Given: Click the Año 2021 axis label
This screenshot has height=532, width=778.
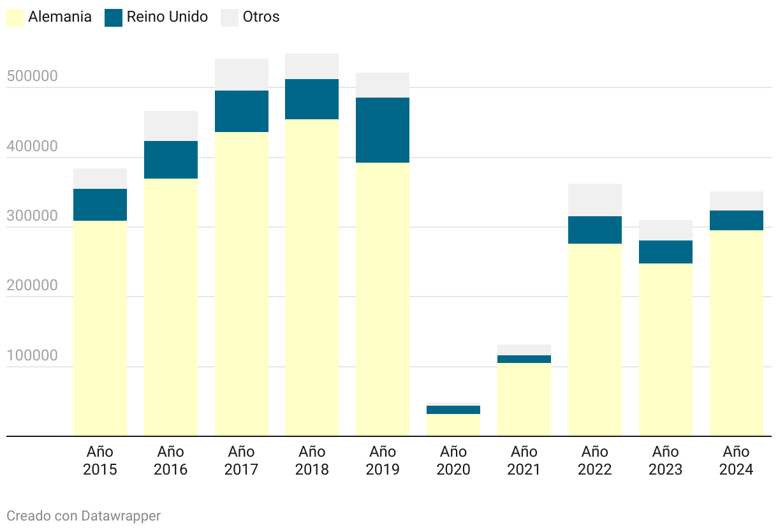Looking at the screenshot, I should pos(524,461).
